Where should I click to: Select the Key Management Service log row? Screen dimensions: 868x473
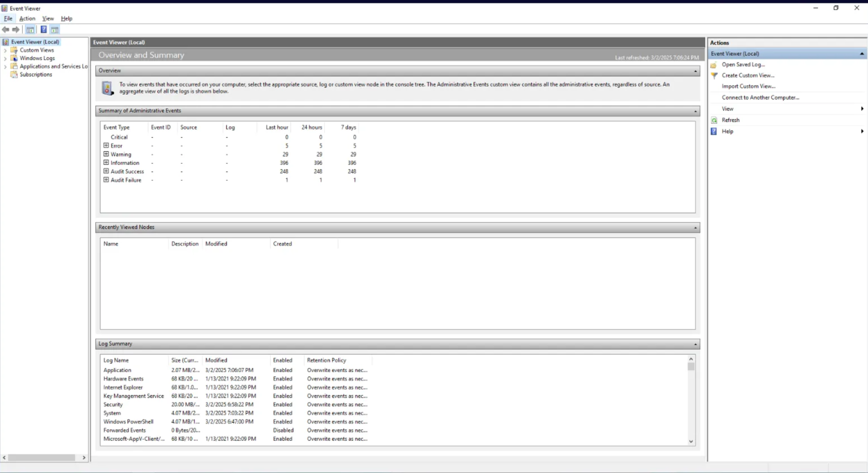click(236, 396)
